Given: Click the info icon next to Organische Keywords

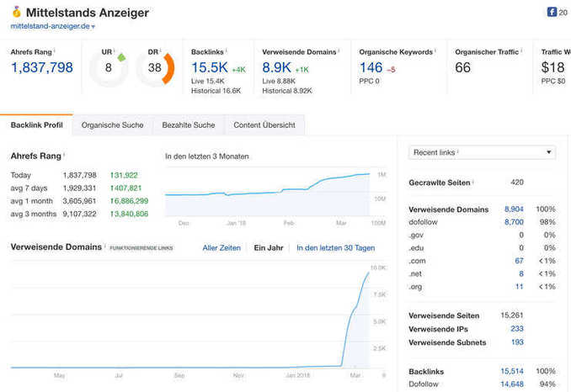Looking at the screenshot, I should pos(435,50).
